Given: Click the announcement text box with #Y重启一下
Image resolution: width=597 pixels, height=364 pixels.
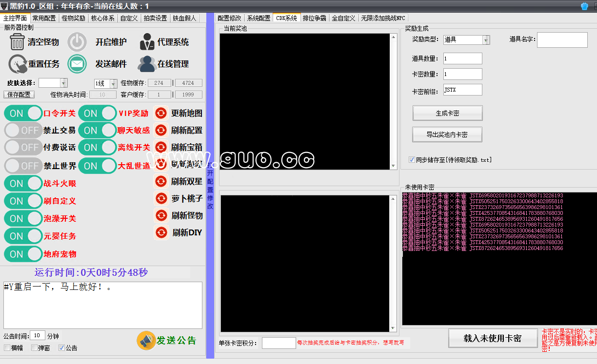Looking at the screenshot, I should (103, 305).
